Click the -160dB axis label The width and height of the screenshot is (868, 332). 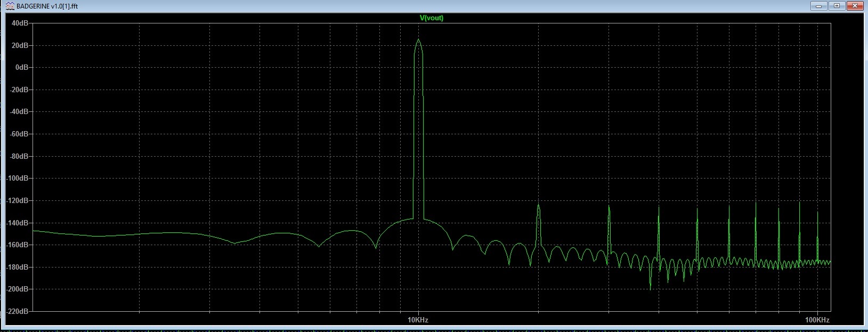click(17, 245)
